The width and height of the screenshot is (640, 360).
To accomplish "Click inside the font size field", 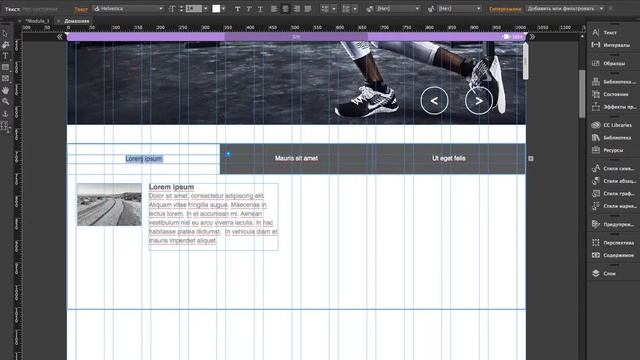I will tap(193, 9).
